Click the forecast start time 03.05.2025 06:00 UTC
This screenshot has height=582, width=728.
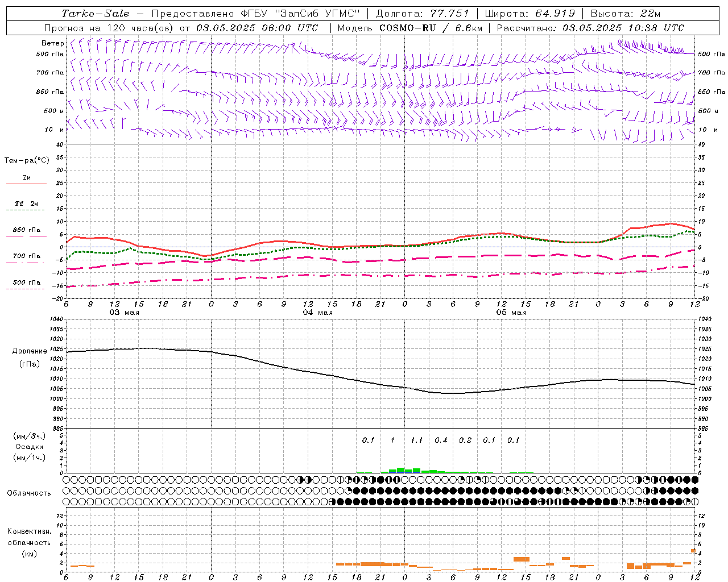257,28
